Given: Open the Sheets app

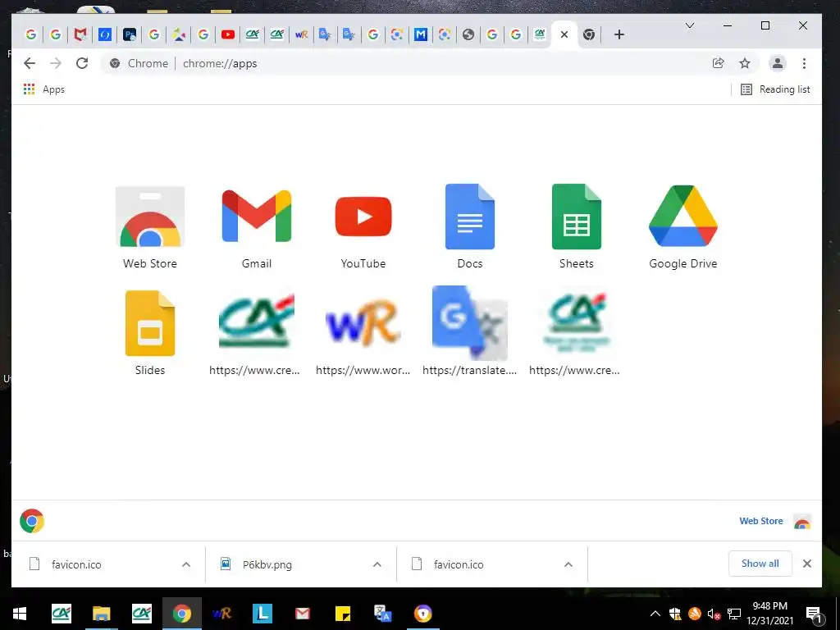Looking at the screenshot, I should (577, 227).
